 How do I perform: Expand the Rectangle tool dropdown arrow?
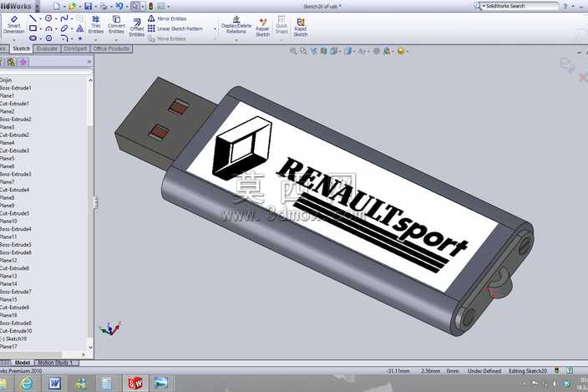tap(40, 28)
